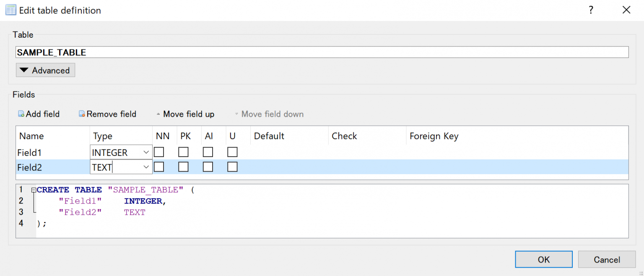Enable PK for Field1
This screenshot has width=644, height=276.
183,152
